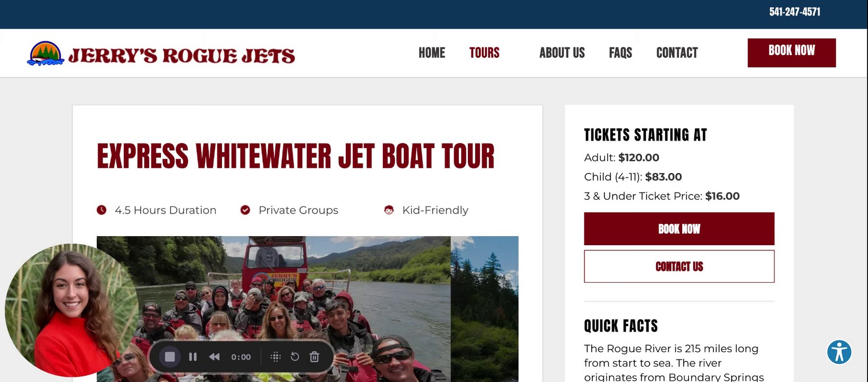
Task: Pause the recording
Action: [193, 357]
